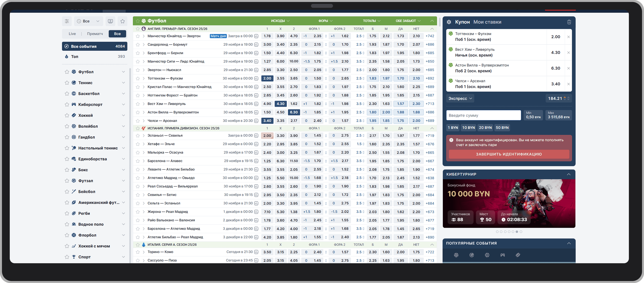
Task: Click the Введите сумму stake input field
Action: click(483, 116)
